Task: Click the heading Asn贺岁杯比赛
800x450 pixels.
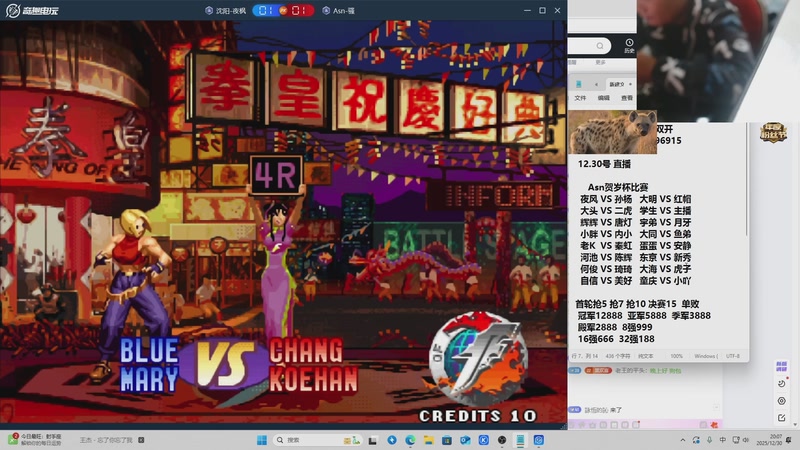Action: pos(618,187)
